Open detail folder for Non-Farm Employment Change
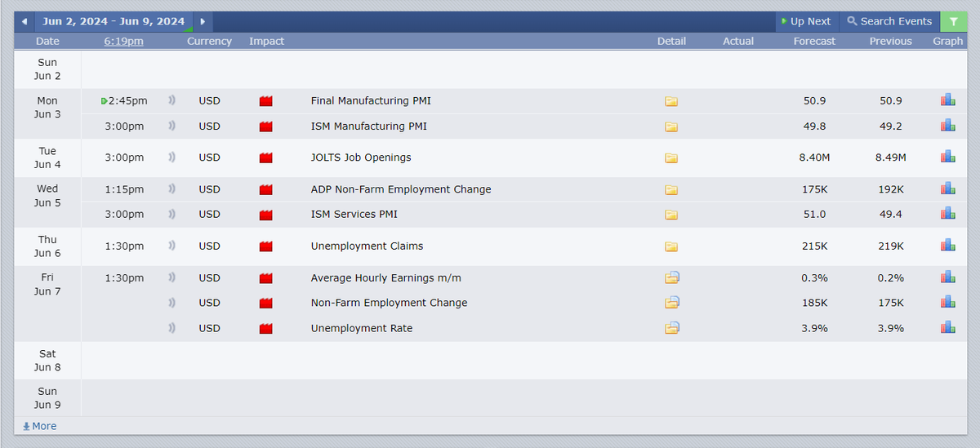This screenshot has width=980, height=448. (x=672, y=303)
